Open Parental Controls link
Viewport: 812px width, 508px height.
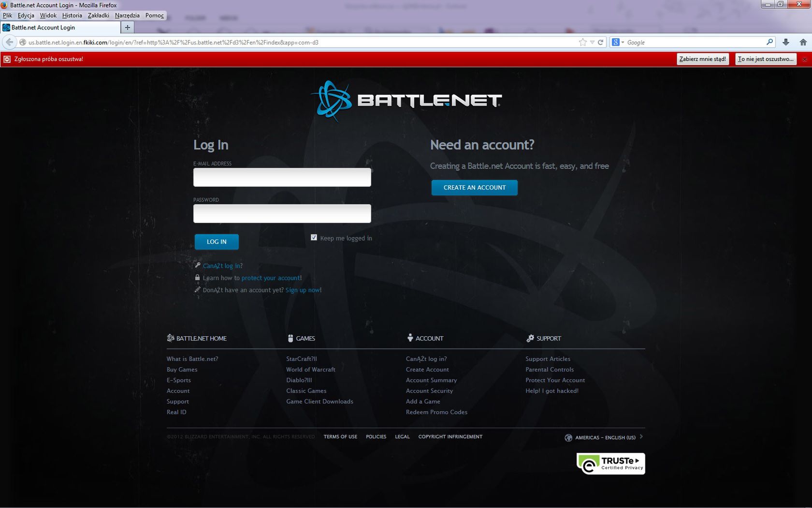550,370
